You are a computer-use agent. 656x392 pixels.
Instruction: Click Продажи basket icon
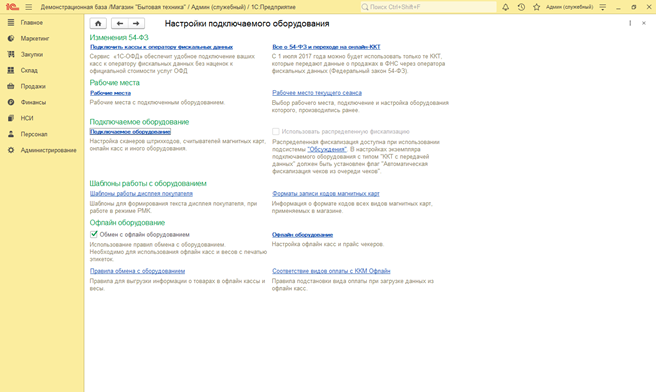pyautogui.click(x=11, y=86)
